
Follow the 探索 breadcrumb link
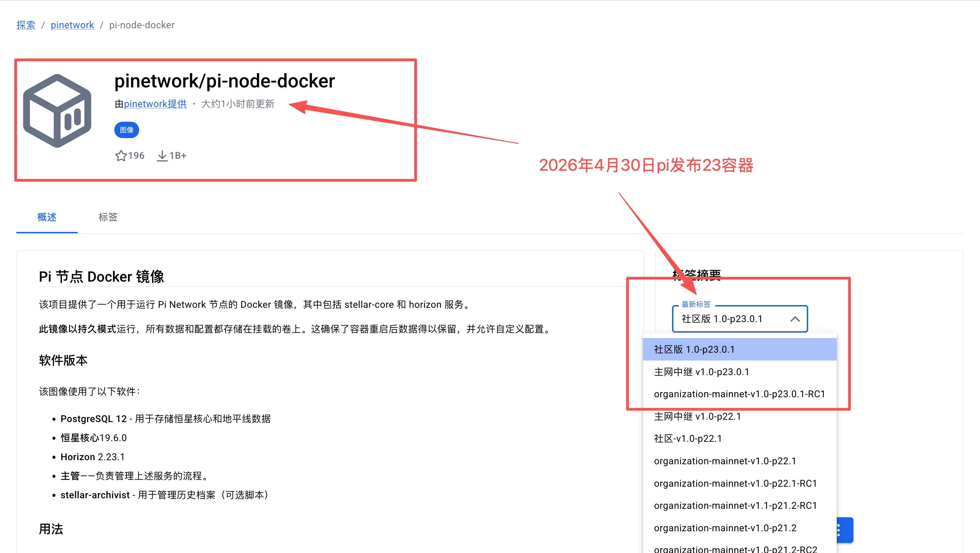[x=26, y=25]
